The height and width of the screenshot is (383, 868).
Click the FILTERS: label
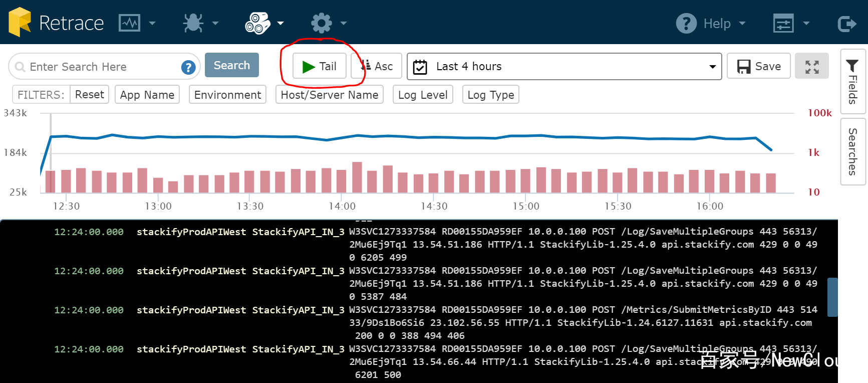(41, 95)
